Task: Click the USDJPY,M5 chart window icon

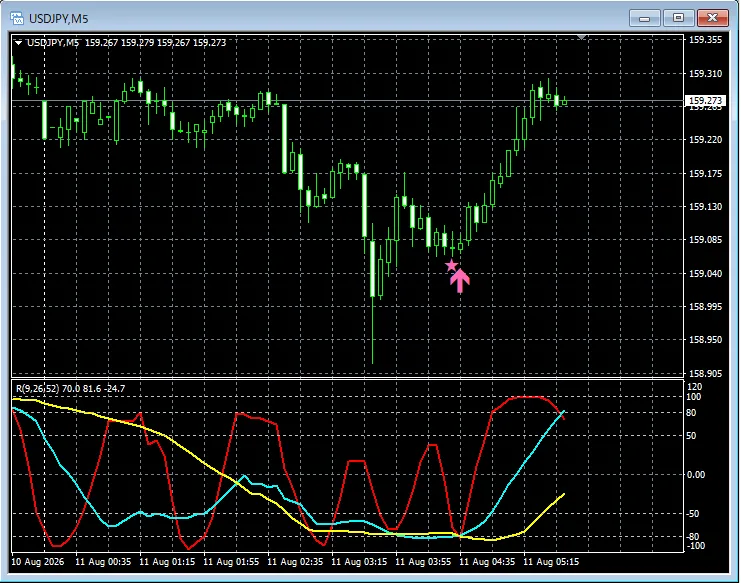Action: tap(17, 18)
